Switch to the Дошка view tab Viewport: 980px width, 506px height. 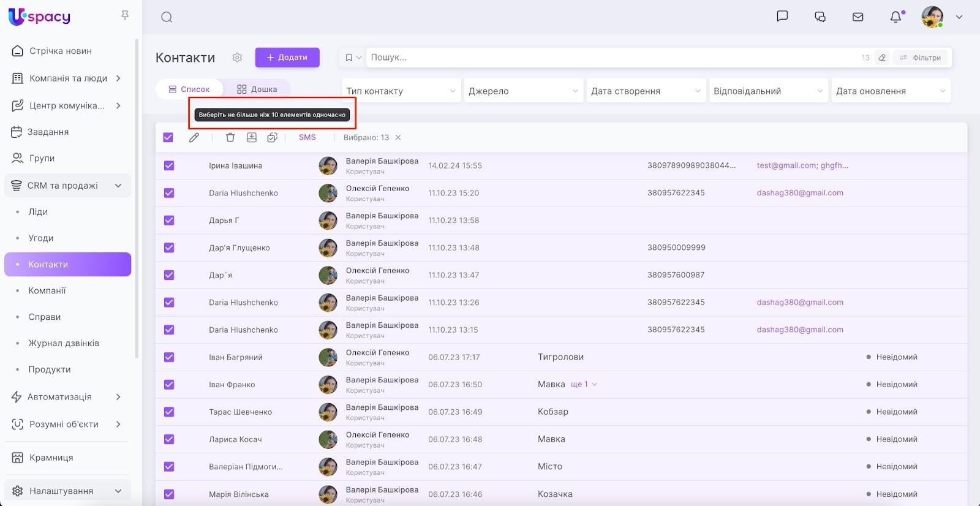point(257,89)
